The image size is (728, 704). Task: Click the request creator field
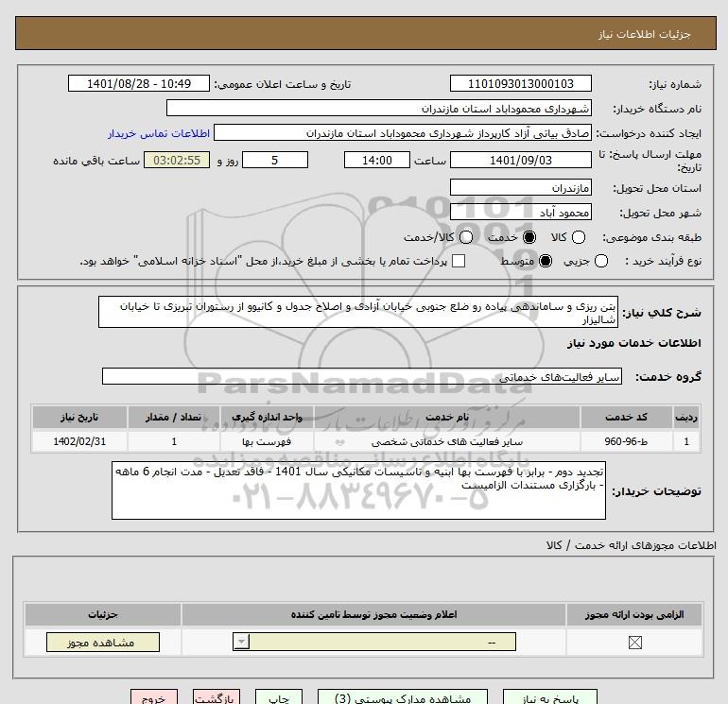[403, 132]
